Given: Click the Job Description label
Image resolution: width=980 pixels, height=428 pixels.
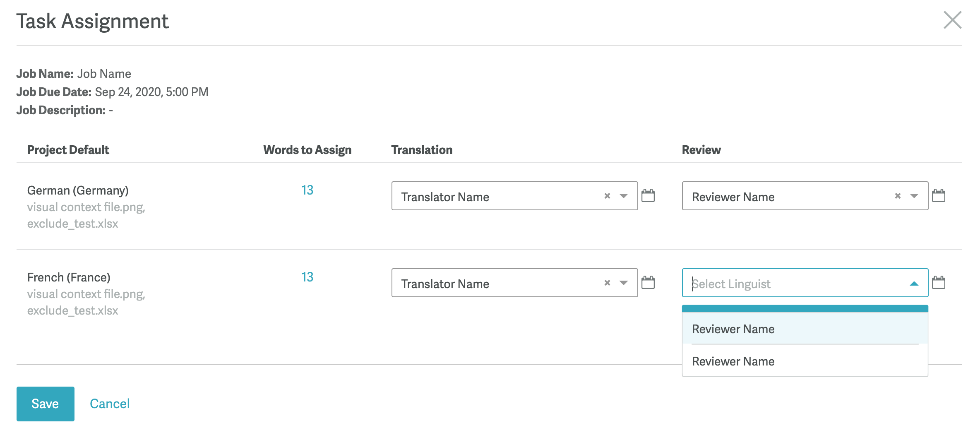Looking at the screenshot, I should (61, 110).
